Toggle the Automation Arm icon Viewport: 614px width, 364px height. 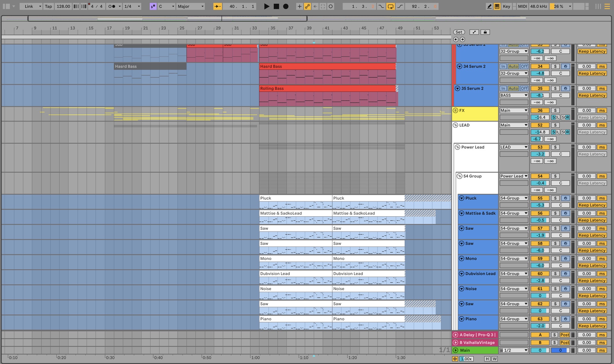307,6
